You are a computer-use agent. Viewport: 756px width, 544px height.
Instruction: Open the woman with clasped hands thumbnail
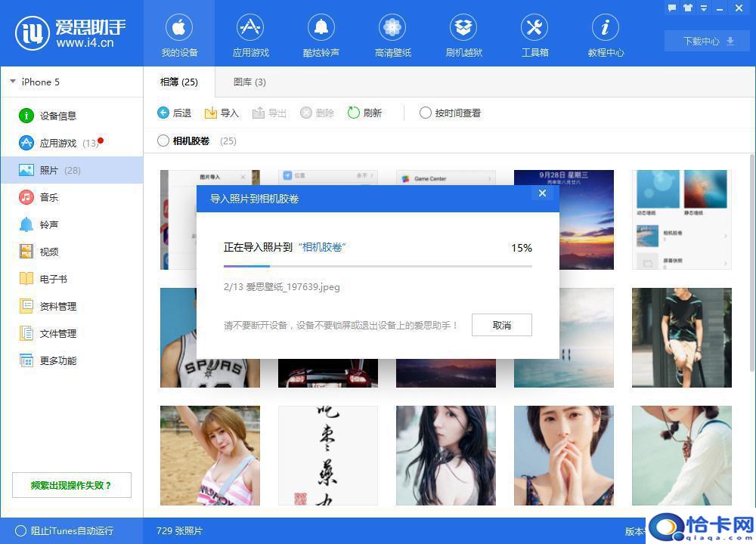564,456
